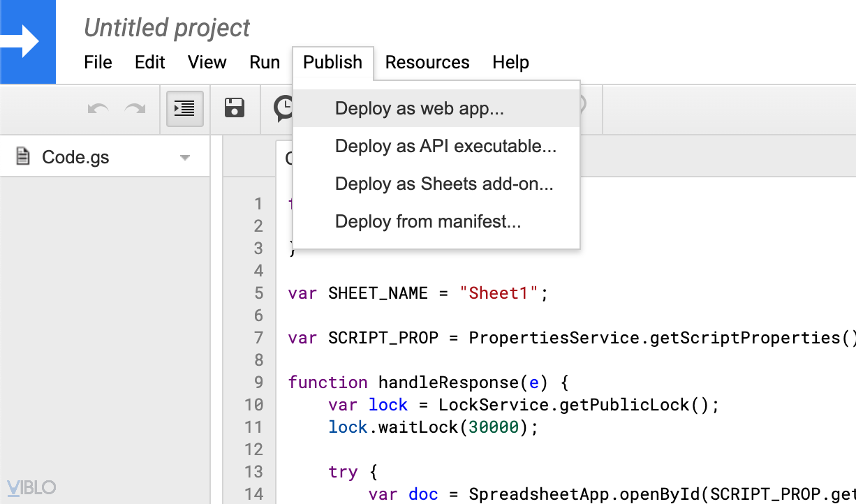
Task: Pick Deploy as Sheets add-on
Action: tap(444, 184)
